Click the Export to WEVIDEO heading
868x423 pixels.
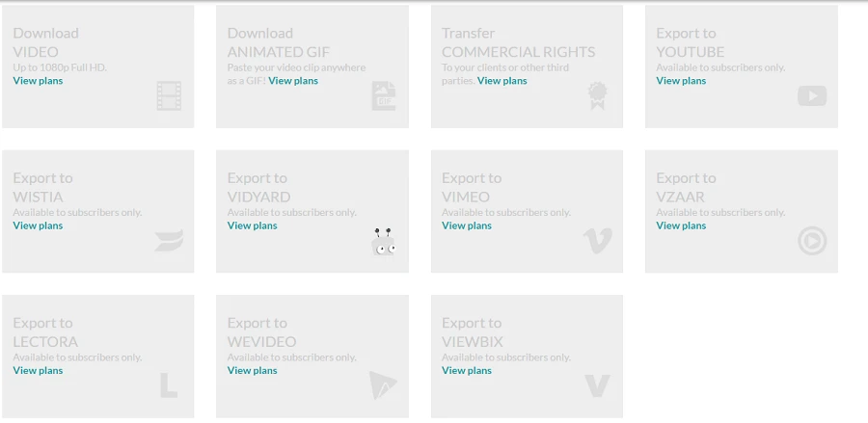(x=261, y=332)
